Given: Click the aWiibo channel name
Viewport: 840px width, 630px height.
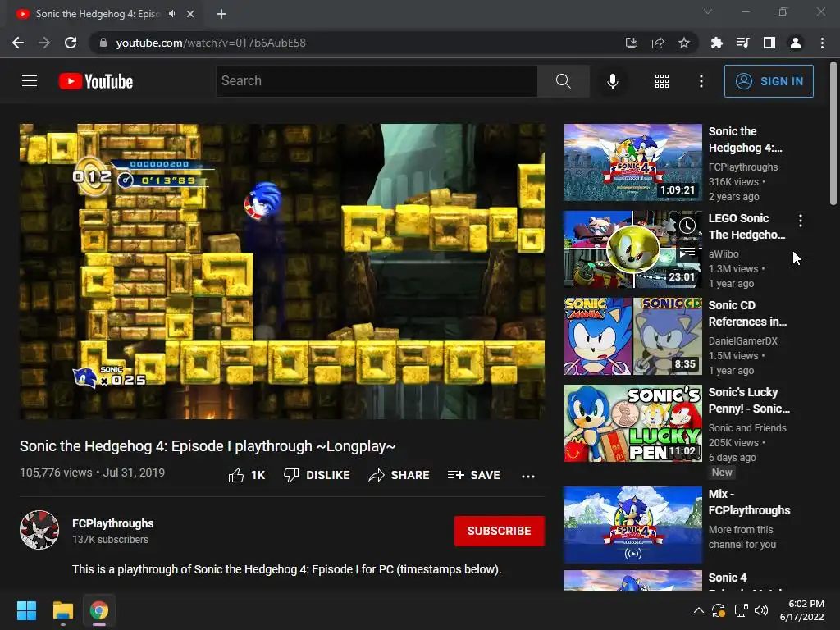Looking at the screenshot, I should (x=724, y=254).
